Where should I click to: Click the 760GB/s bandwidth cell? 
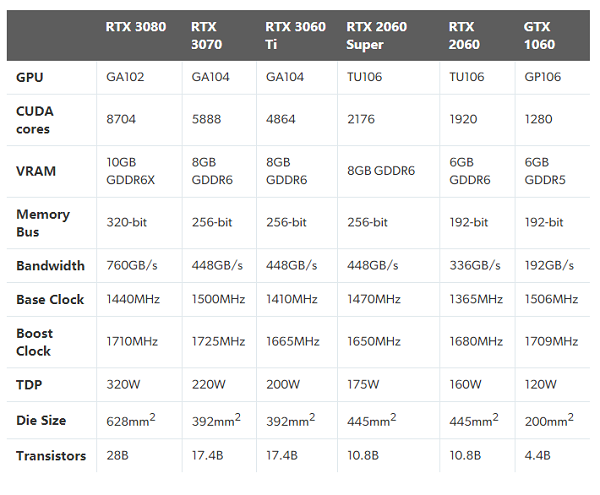tap(135, 266)
